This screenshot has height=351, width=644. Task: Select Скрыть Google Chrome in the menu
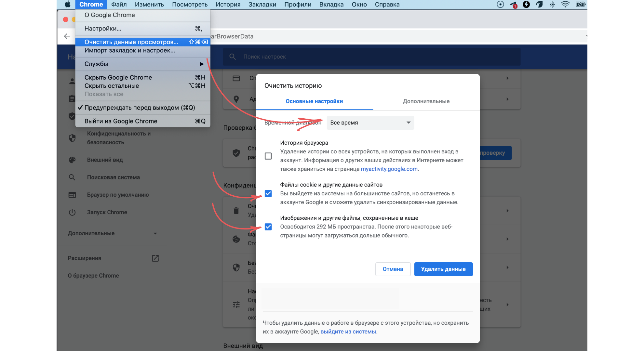pyautogui.click(x=143, y=77)
